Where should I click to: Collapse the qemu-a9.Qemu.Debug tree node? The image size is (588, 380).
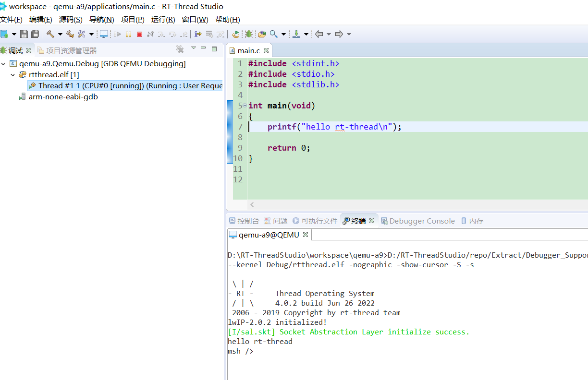click(x=4, y=64)
